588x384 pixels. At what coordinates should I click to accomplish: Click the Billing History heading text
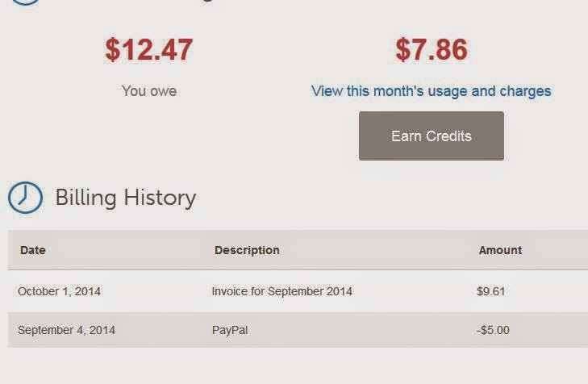click(x=125, y=198)
